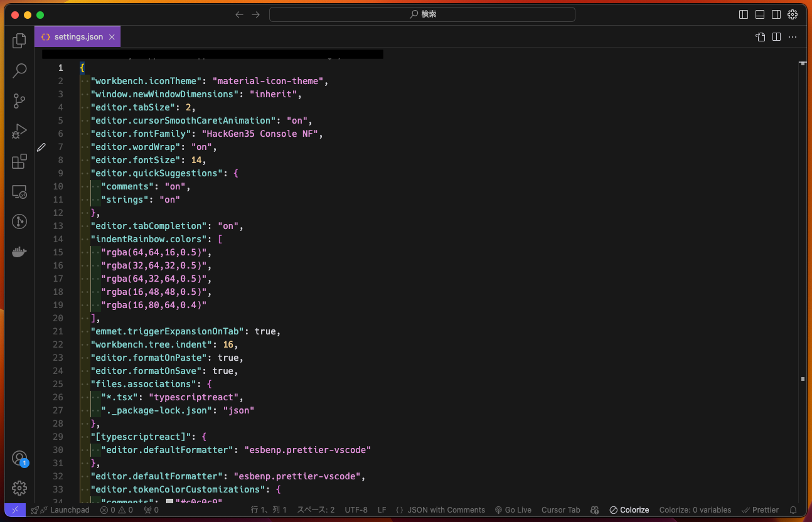Click line number 14 in the gutter
Screen dimensions: 812x522
point(58,239)
